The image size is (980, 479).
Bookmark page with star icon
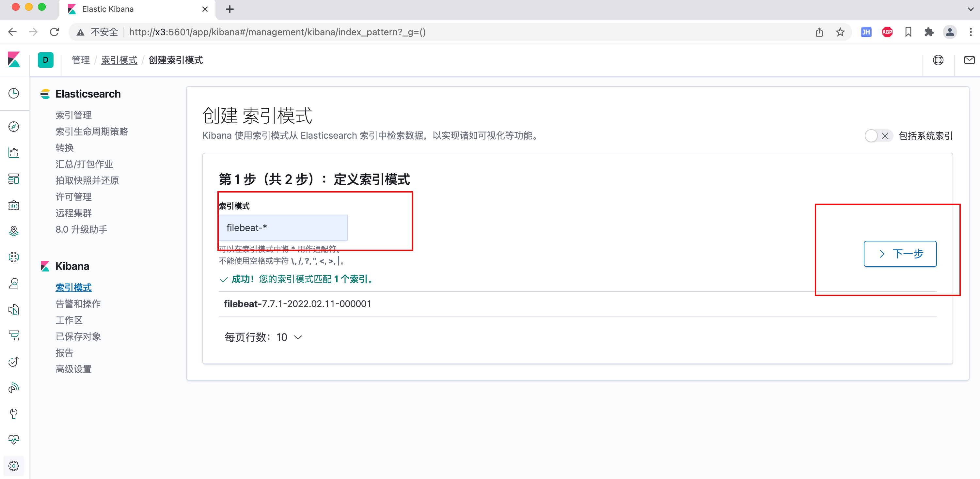pyautogui.click(x=840, y=32)
